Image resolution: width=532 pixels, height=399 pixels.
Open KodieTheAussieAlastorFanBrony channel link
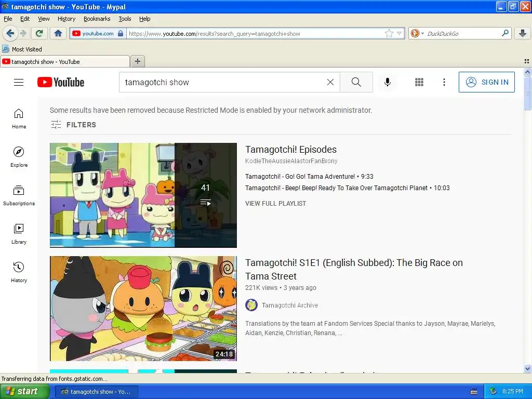pyautogui.click(x=291, y=161)
